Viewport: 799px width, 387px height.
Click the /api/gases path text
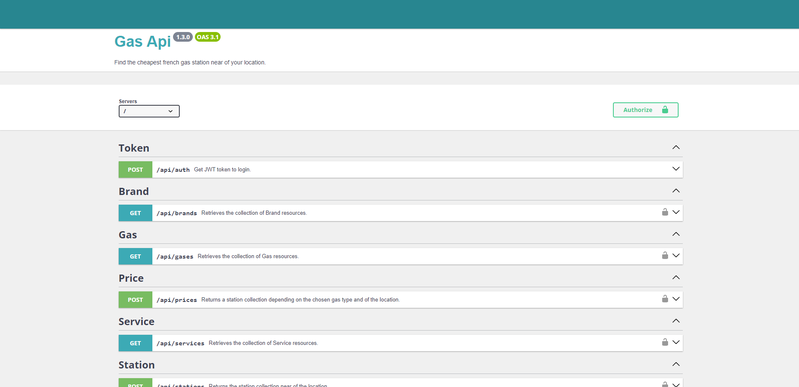point(175,256)
